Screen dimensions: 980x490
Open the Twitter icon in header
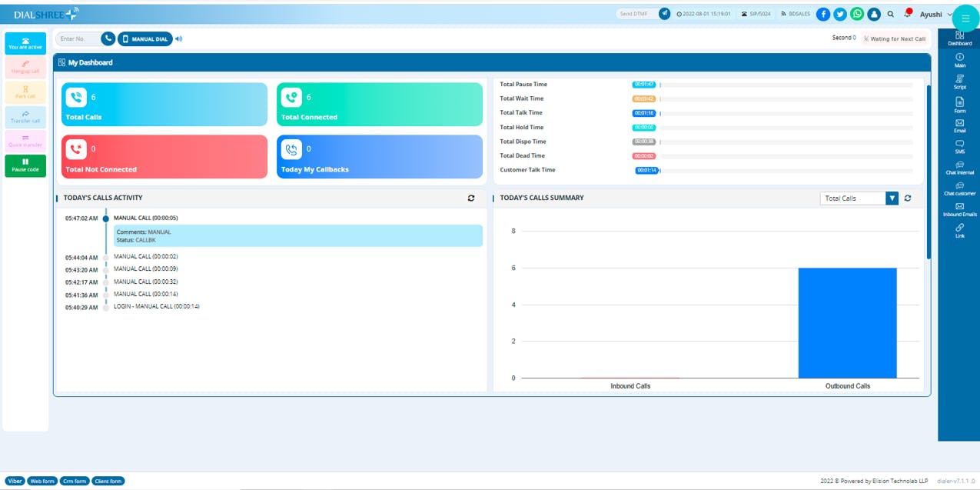(840, 14)
